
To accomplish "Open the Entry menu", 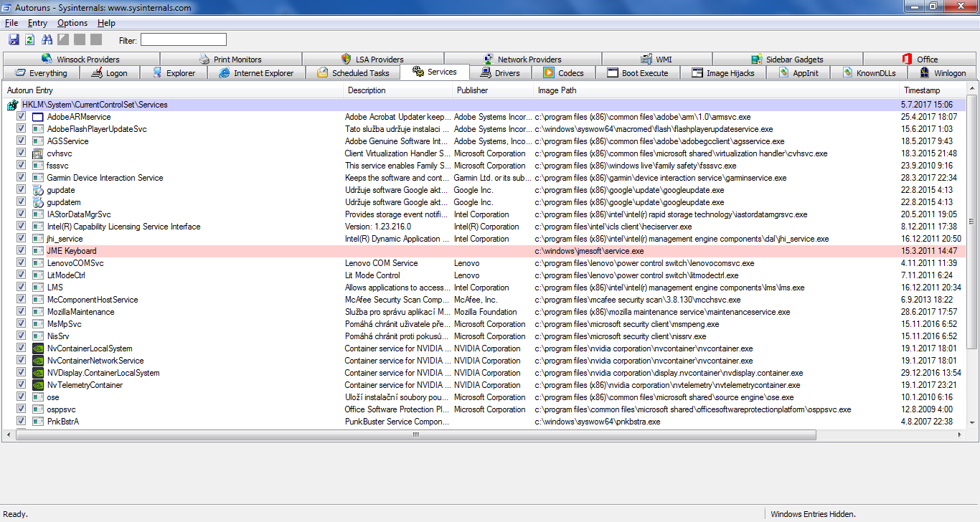I will coord(37,23).
